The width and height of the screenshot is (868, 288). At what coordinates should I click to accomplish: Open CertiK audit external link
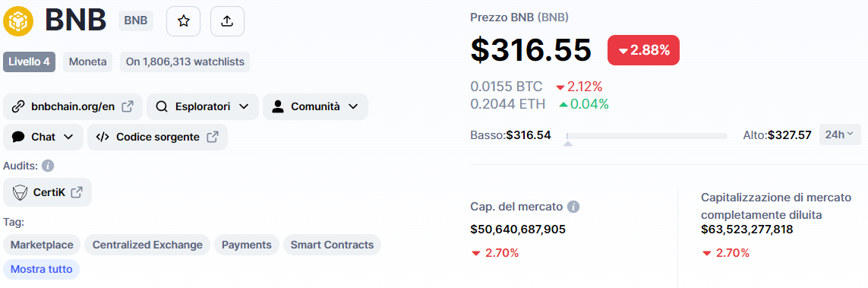point(48,192)
